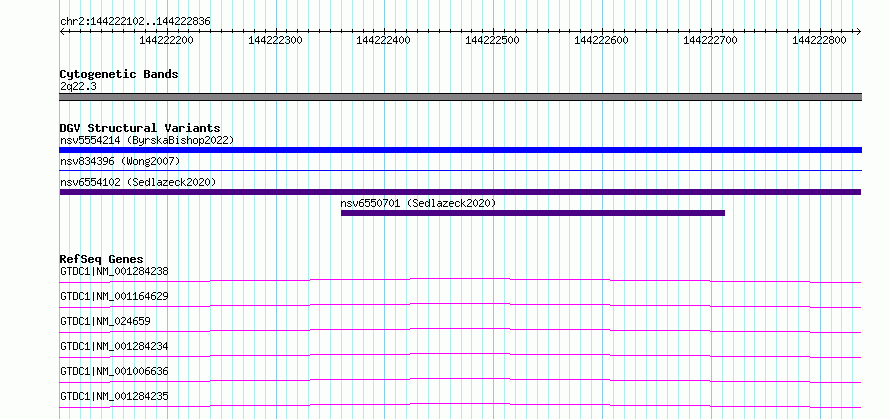Open transcript GTDC1|NM_001284235 label
This screenshot has height=419, width=890.
click(x=115, y=396)
